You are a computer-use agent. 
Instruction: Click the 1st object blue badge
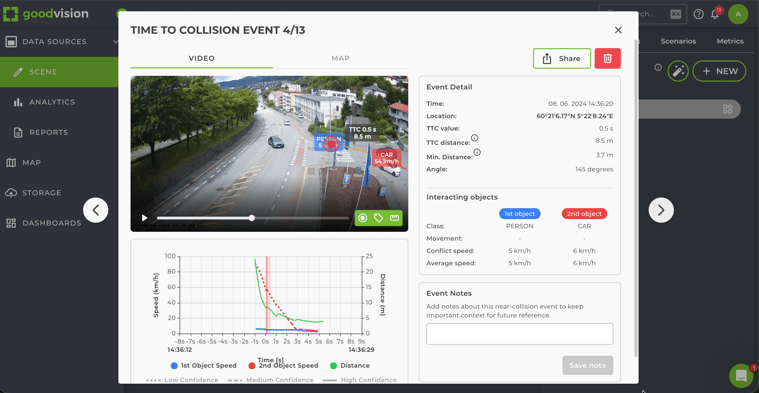519,213
